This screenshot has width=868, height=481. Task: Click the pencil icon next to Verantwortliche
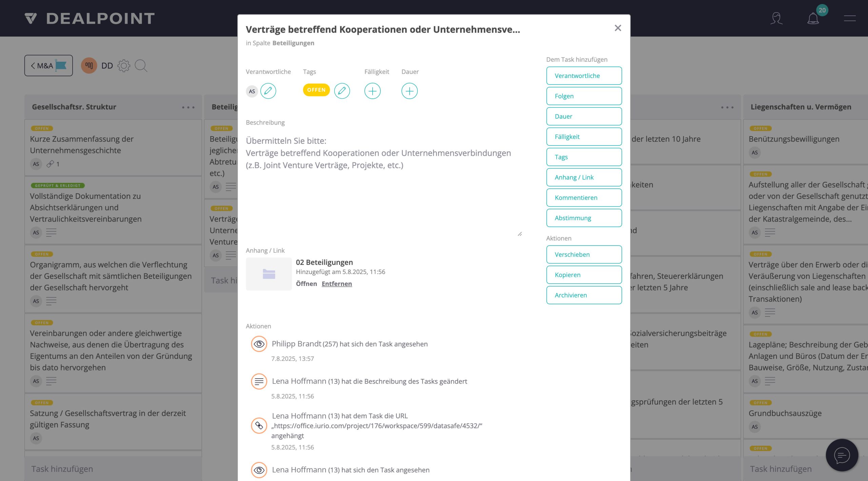click(x=268, y=91)
